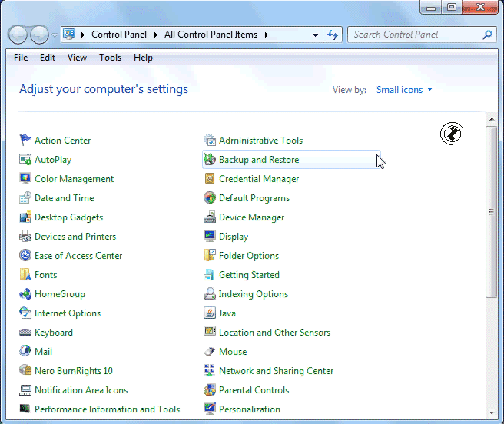504x424 pixels.
Task: Click the scrollbar down arrow
Action: [492, 412]
